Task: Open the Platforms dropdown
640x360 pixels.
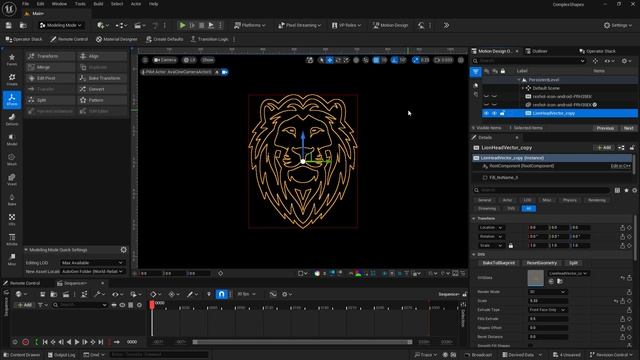Action: tap(249, 25)
